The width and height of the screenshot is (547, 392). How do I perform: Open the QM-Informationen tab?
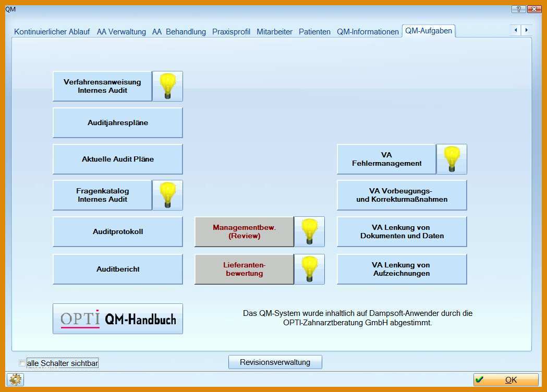click(368, 32)
